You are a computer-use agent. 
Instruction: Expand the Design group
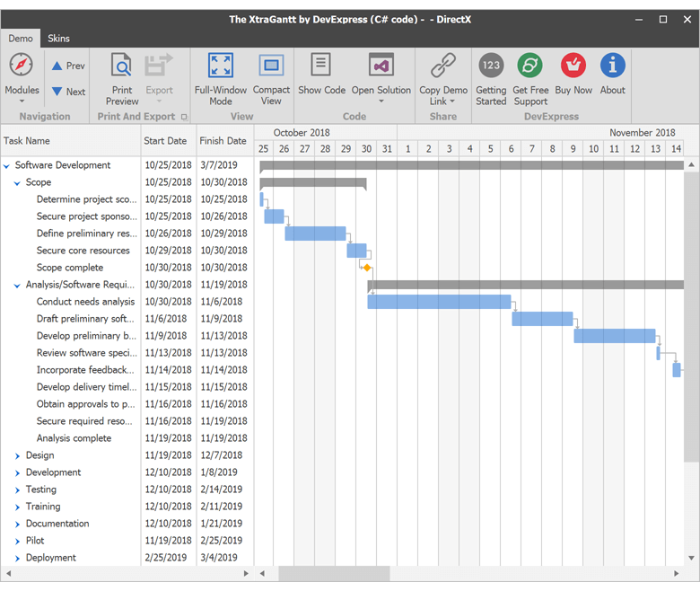click(17, 455)
